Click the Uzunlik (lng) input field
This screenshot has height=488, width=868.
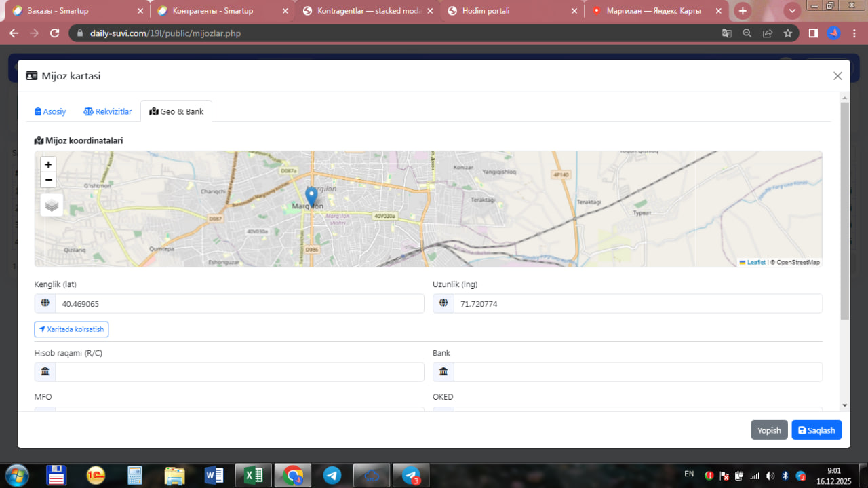tap(637, 304)
